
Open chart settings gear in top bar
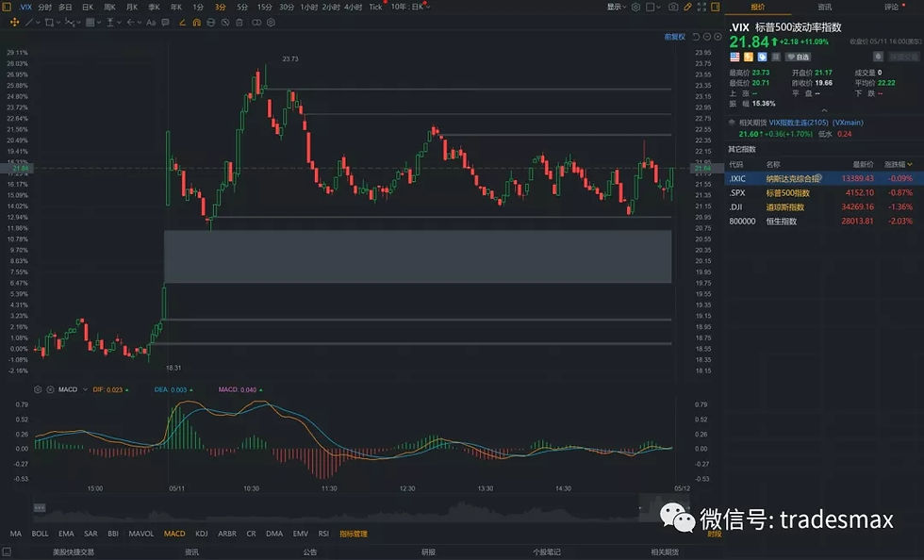point(635,8)
